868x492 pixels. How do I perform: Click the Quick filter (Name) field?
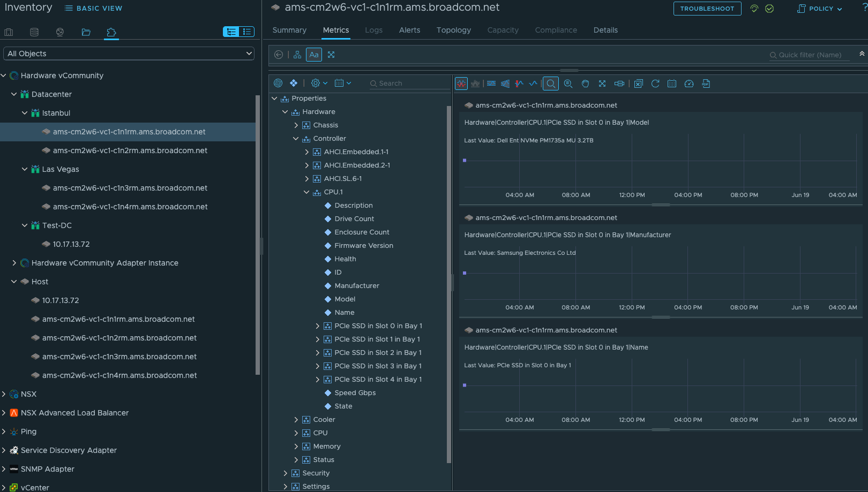pos(809,55)
